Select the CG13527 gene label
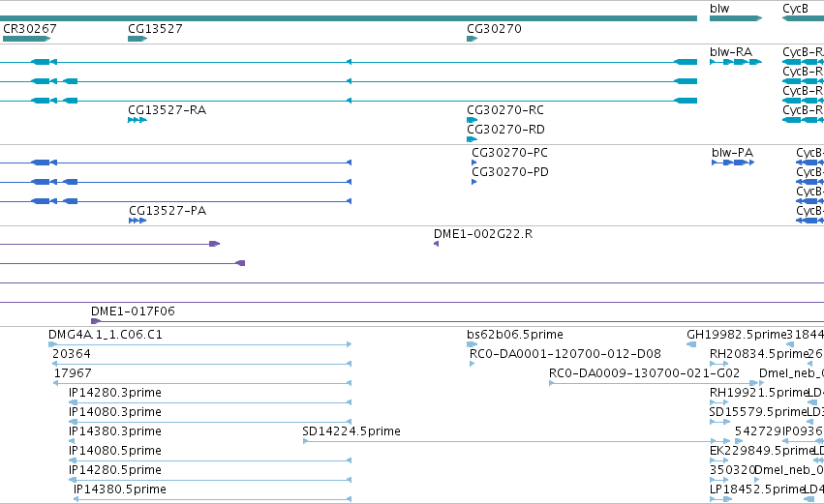The image size is (824, 504). click(155, 29)
